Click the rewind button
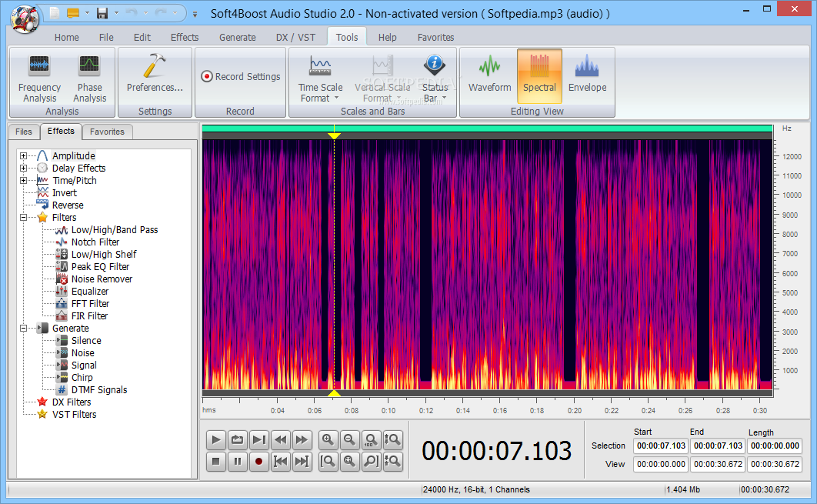Screen dimensions: 817x504 [280, 440]
